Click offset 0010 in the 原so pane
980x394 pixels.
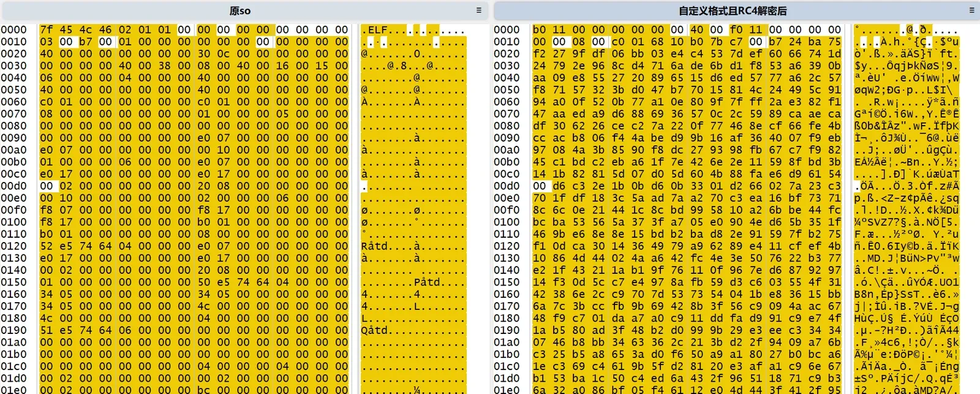click(14, 42)
